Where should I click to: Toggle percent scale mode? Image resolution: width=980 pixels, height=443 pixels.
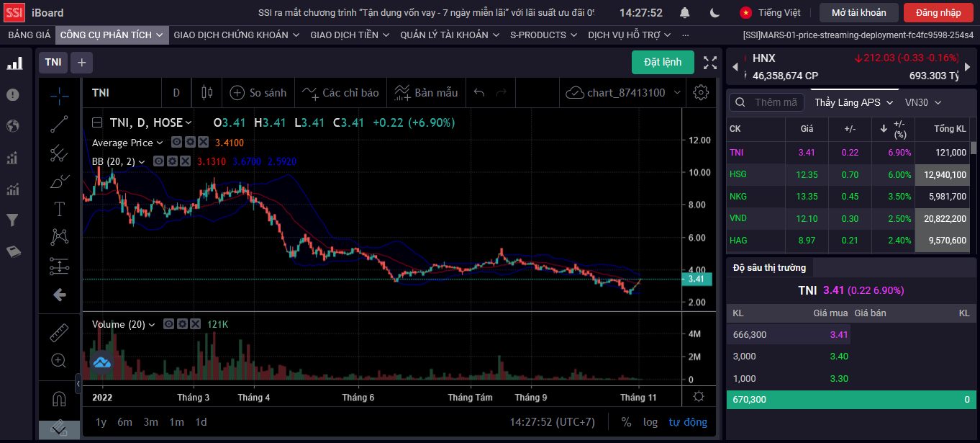click(626, 422)
